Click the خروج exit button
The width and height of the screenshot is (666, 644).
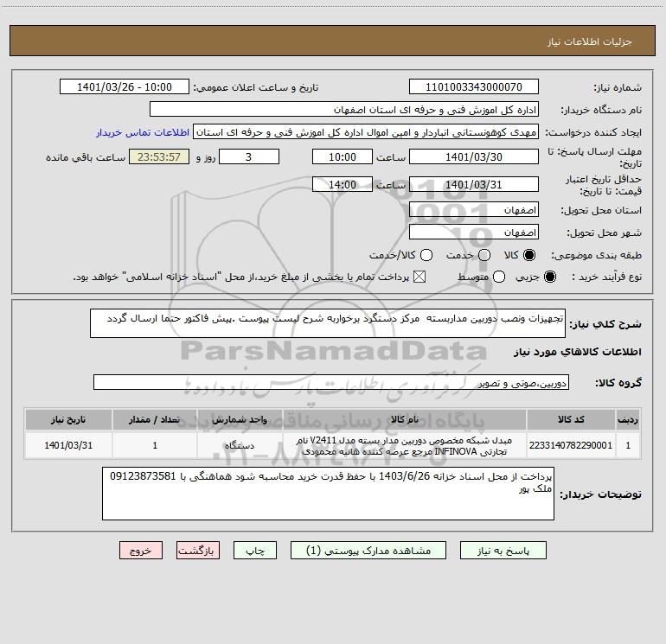tap(141, 551)
